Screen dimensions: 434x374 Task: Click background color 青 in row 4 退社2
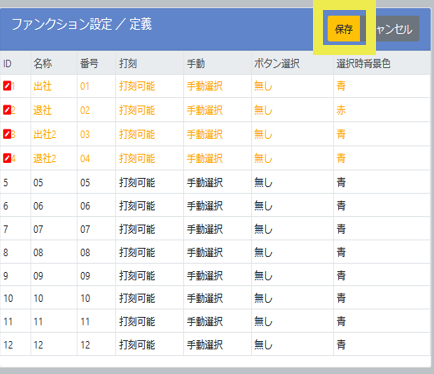pyautogui.click(x=341, y=158)
